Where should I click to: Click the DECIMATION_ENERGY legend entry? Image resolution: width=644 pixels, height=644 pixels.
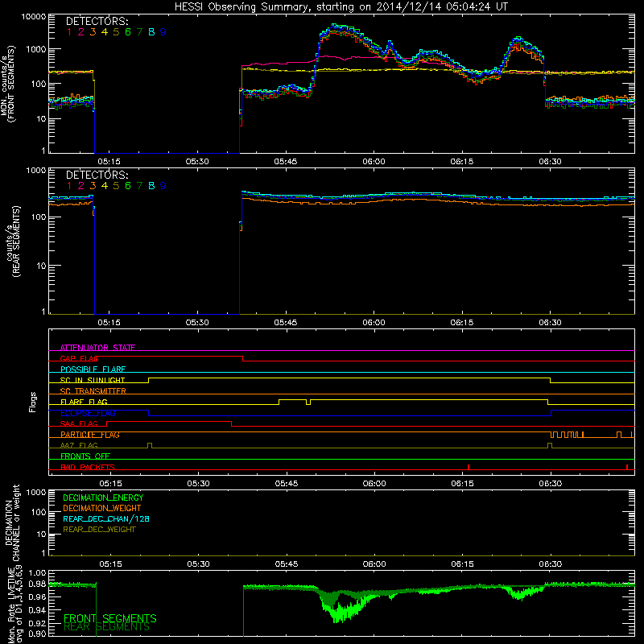point(103,497)
